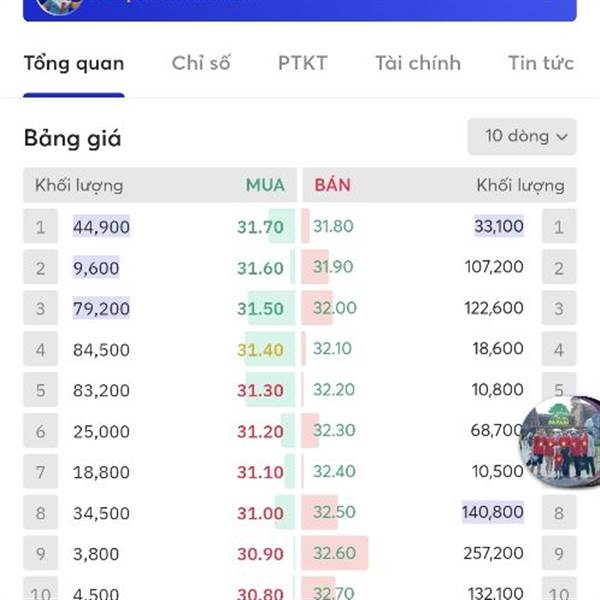
Task: Pick sell price 32.60 with longest bar
Action: click(334, 553)
